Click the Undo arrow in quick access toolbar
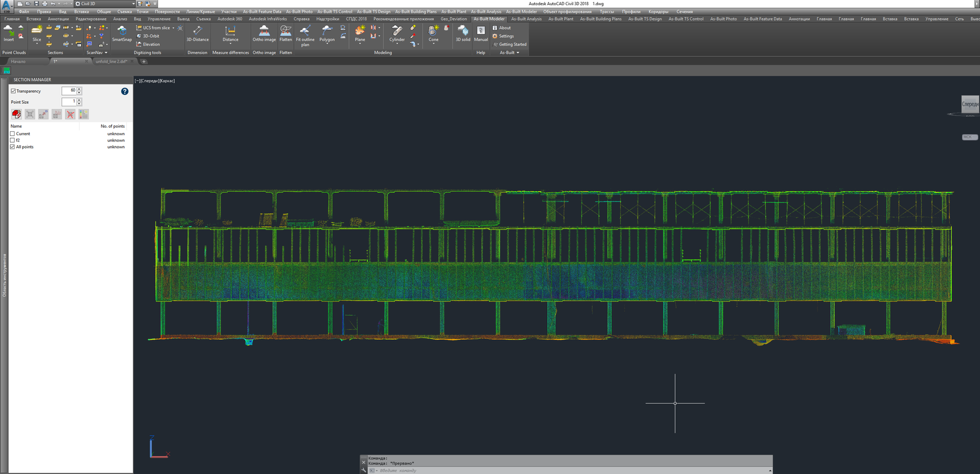This screenshot has width=980, height=474. pos(53,3)
